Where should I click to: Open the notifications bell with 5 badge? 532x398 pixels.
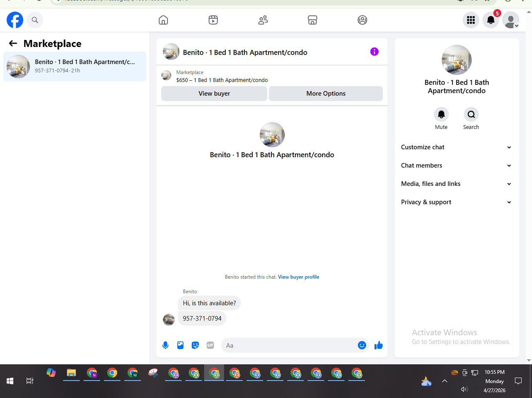(491, 20)
